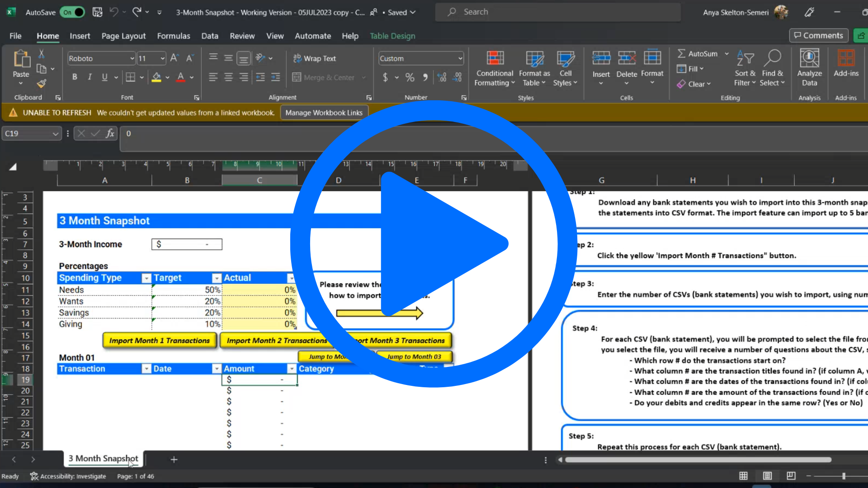
Task: Click the Format Painter icon
Action: point(42,84)
